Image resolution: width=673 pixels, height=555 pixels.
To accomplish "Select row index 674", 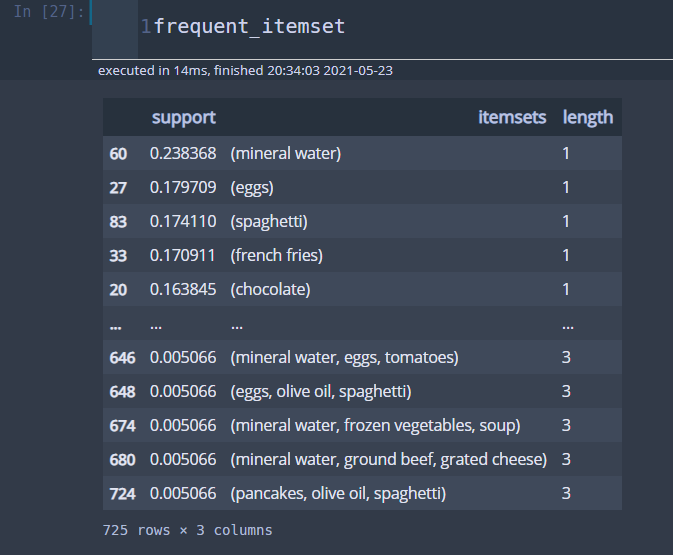I will point(123,425).
